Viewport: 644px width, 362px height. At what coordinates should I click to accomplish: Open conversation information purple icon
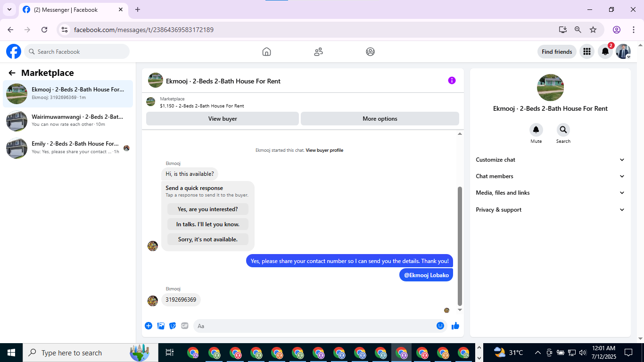[x=452, y=81]
